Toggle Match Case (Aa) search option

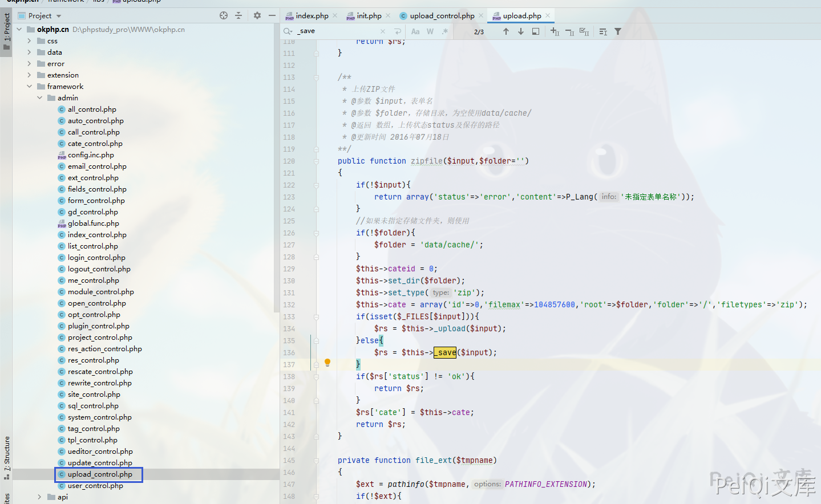click(x=415, y=31)
